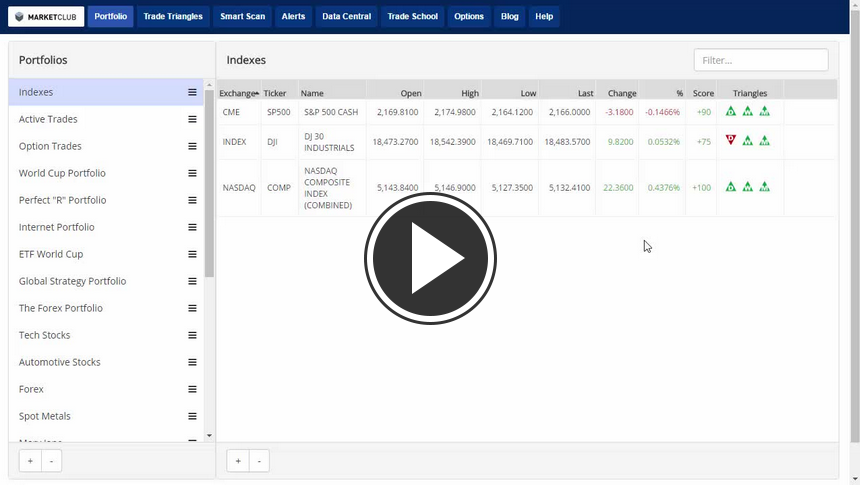
Task: Open the Portfolio tab
Action: pos(110,16)
